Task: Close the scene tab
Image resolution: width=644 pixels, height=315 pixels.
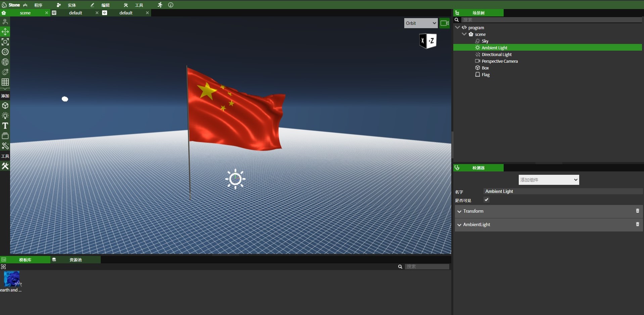Action: click(x=47, y=13)
